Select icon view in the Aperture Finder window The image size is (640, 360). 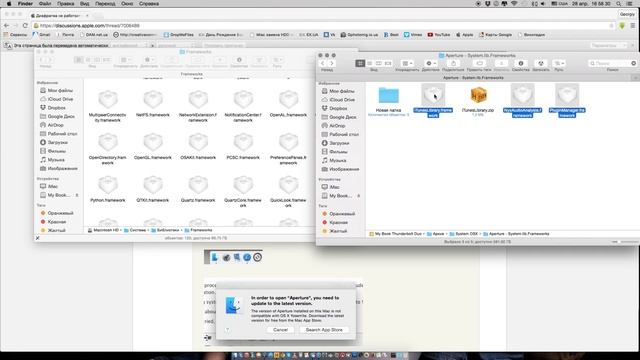pos(360,63)
